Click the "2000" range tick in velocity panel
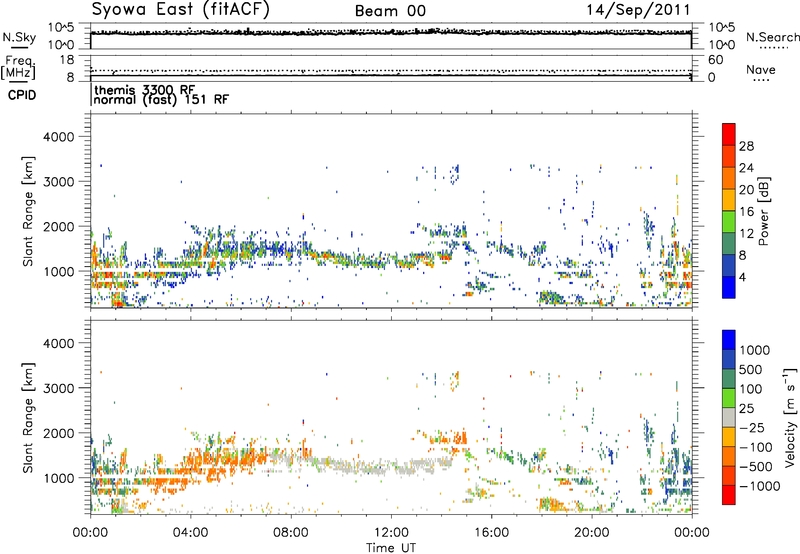Screen dimensions: 800x554 click(58, 433)
